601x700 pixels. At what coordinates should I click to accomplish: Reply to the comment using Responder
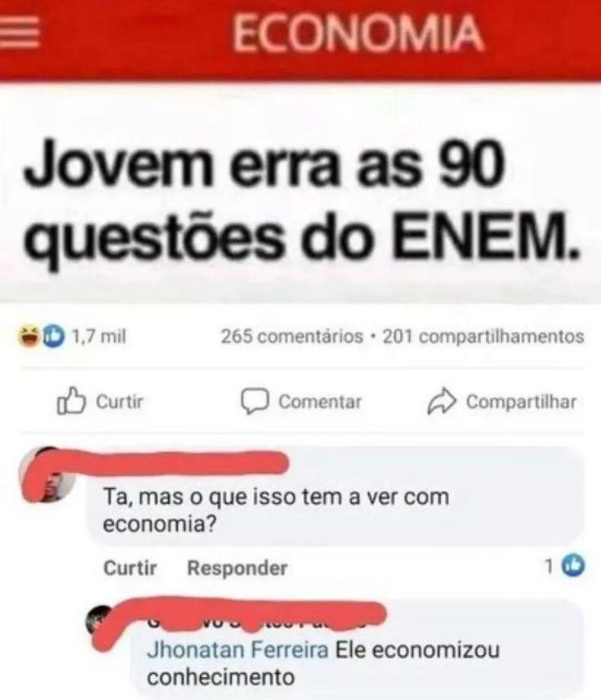[237, 568]
